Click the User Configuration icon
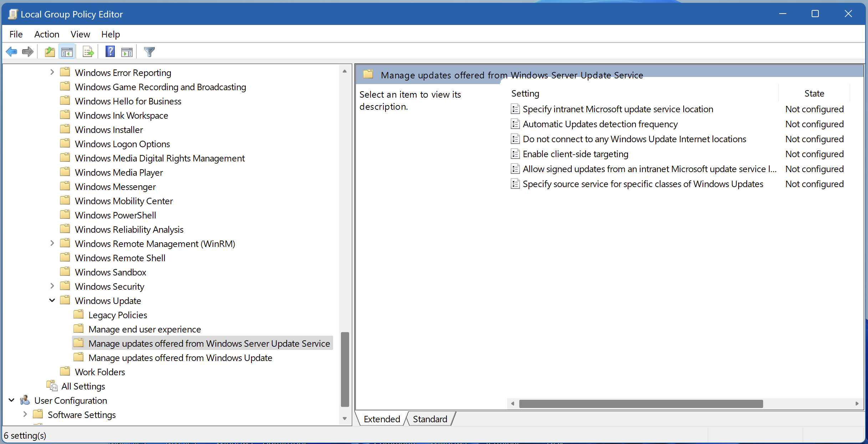The height and width of the screenshot is (444, 868). tap(25, 400)
